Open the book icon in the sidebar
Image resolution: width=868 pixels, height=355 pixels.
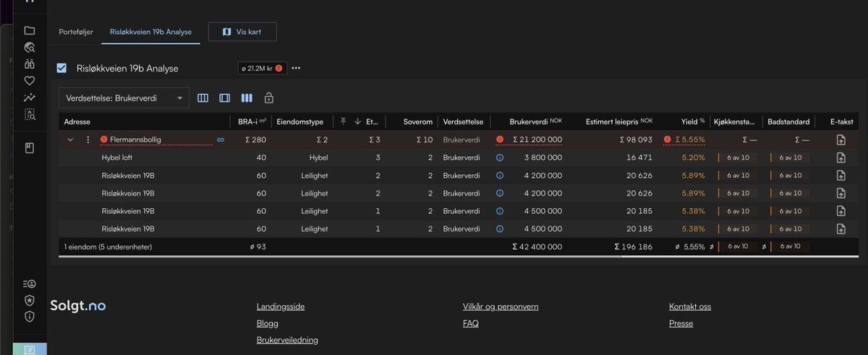coord(30,148)
